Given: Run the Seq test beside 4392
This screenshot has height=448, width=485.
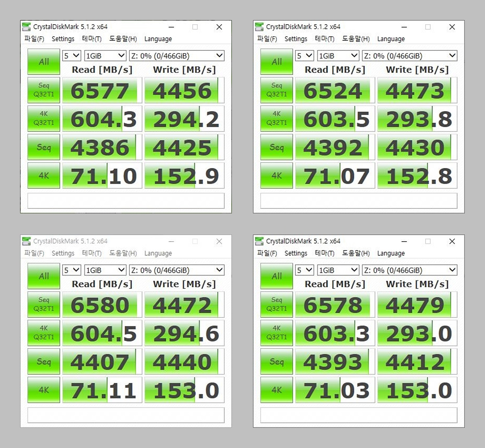Looking at the screenshot, I should click(x=276, y=147).
